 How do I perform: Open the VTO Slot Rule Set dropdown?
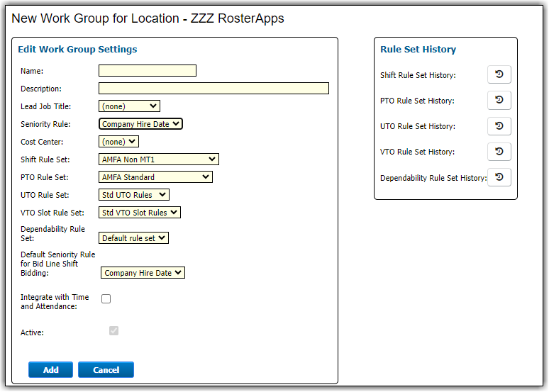pos(140,213)
